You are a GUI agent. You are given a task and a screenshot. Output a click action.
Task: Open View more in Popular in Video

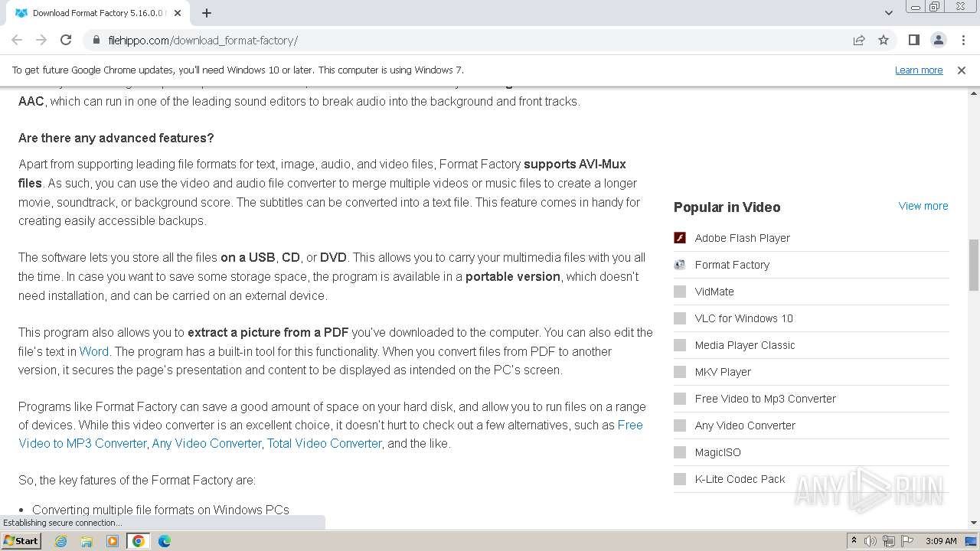[923, 206]
